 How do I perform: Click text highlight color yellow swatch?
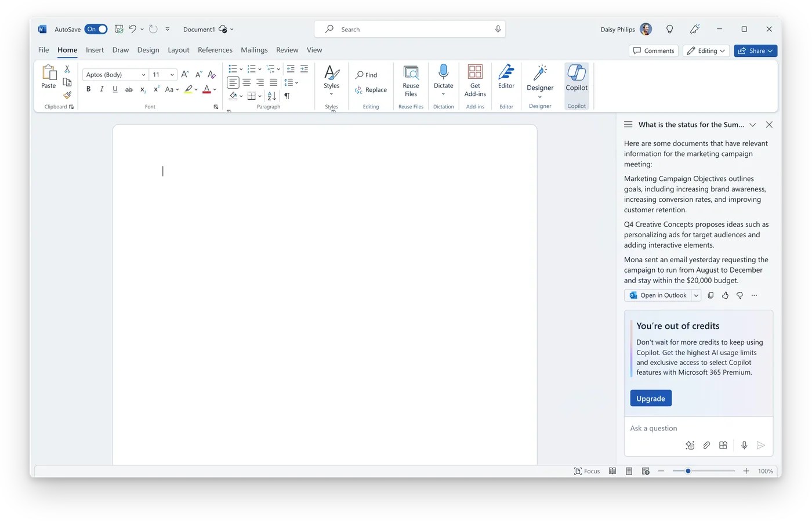tap(188, 89)
